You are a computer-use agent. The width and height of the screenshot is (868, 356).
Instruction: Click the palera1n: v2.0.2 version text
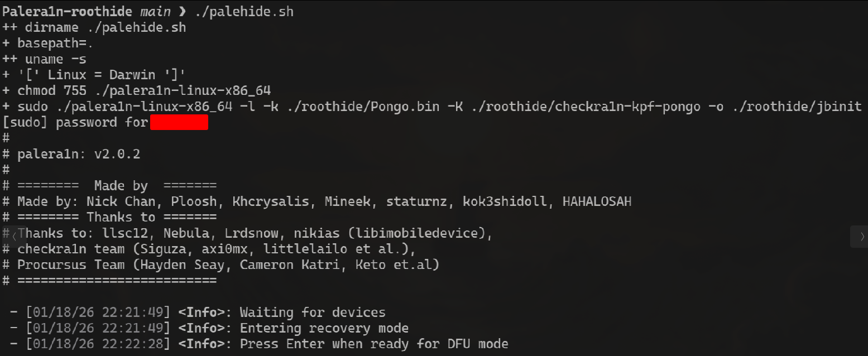click(x=78, y=153)
